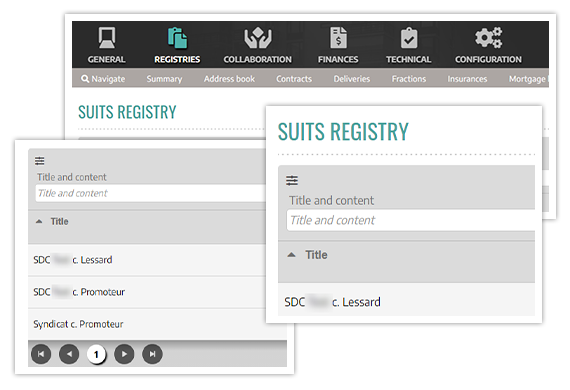Open the General section icon
The image size is (570, 390).
(107, 38)
